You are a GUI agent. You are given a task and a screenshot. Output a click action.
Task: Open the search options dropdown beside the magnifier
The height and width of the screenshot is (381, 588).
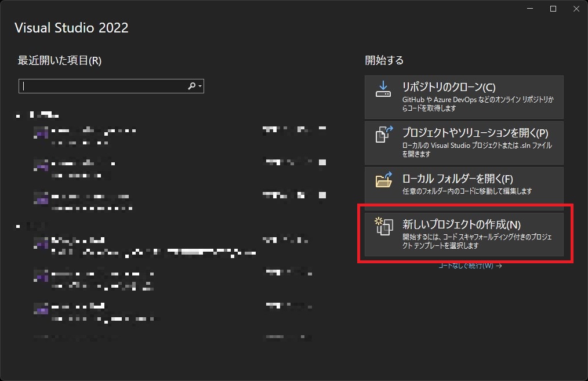pos(200,86)
